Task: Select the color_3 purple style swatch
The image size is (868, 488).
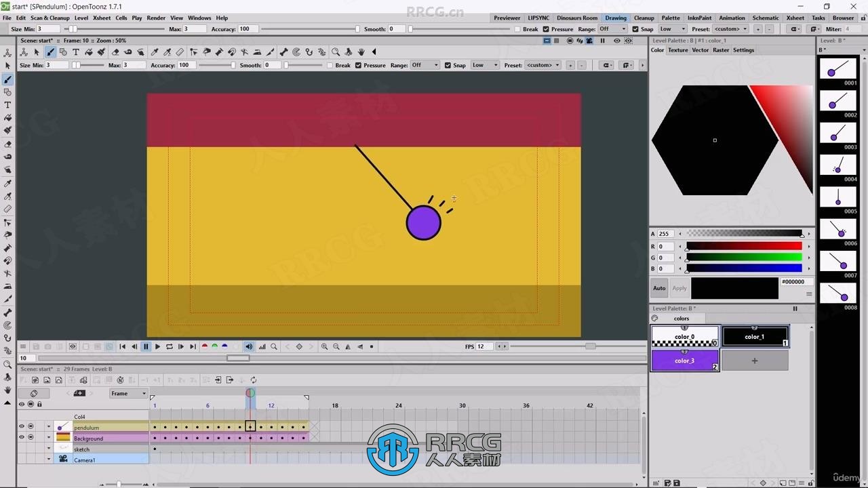Action: click(x=684, y=360)
